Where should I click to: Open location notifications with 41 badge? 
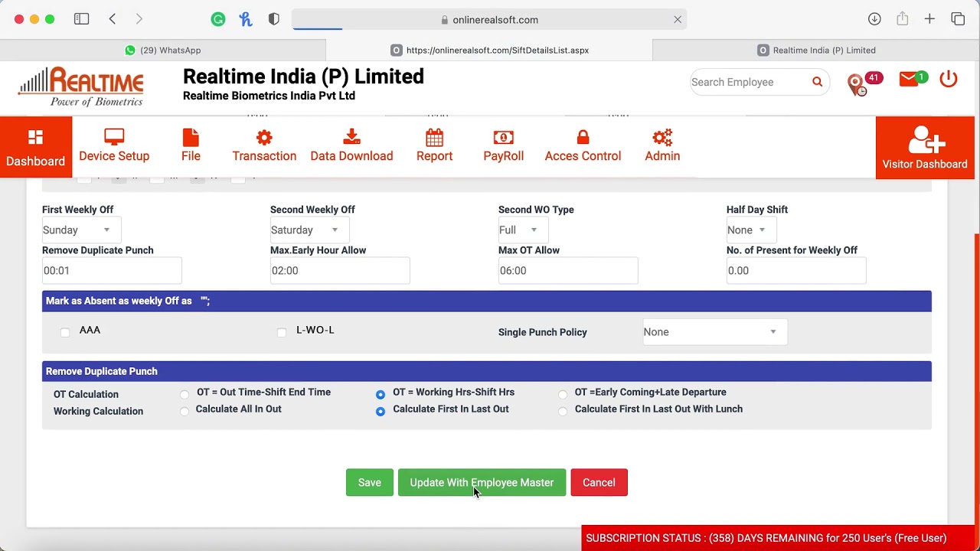point(864,83)
